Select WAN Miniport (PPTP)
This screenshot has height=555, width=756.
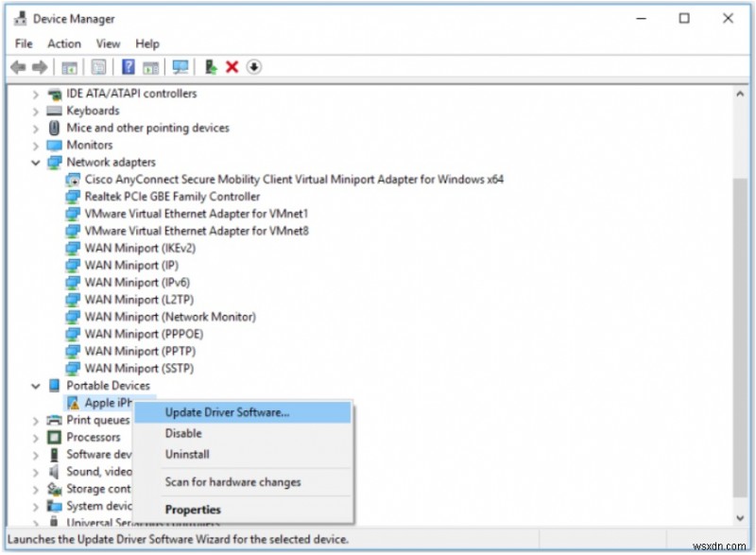point(140,351)
